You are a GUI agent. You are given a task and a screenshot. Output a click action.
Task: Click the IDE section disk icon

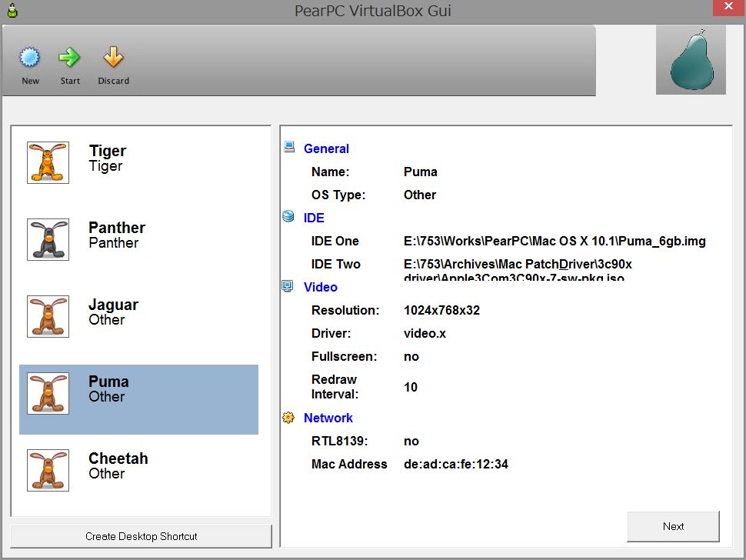[288, 216]
